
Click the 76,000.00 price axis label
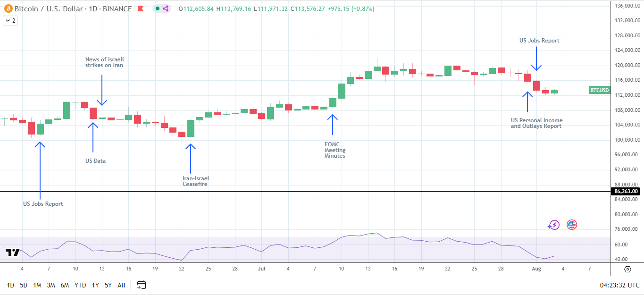(x=627, y=229)
